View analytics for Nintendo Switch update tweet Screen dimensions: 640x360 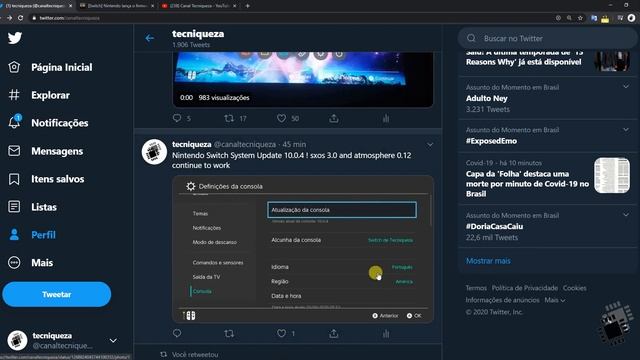pyautogui.click(x=386, y=333)
